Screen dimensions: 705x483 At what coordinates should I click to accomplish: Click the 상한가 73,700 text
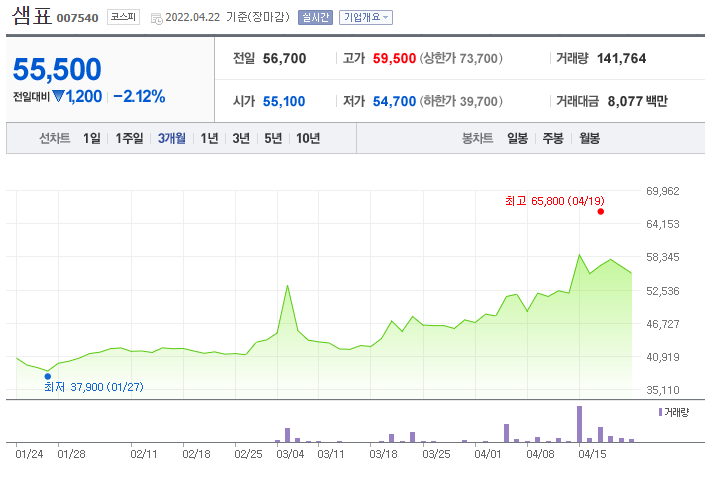tap(461, 58)
